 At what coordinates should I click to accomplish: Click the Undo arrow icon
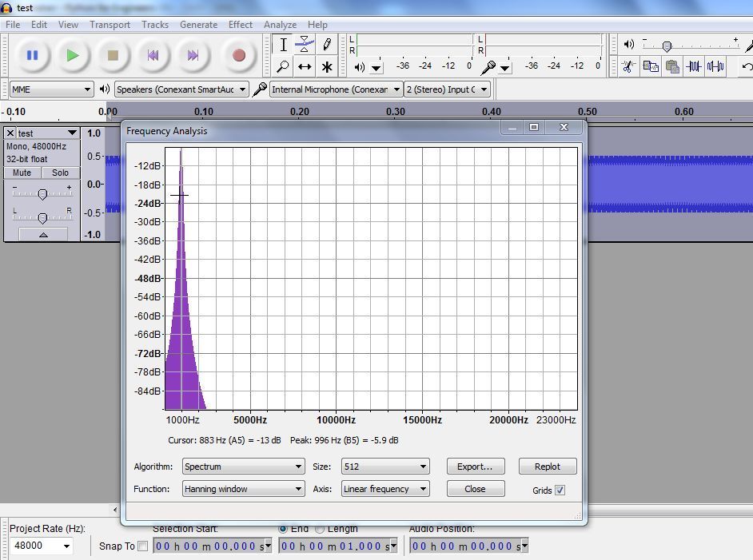click(747, 66)
